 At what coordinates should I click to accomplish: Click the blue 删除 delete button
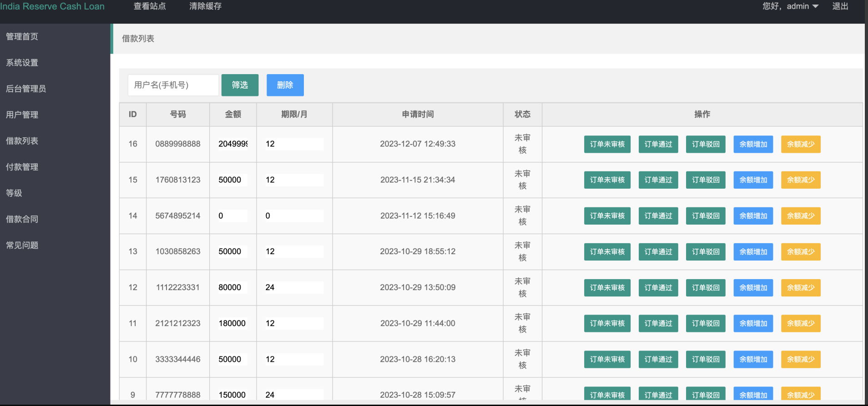pyautogui.click(x=285, y=85)
